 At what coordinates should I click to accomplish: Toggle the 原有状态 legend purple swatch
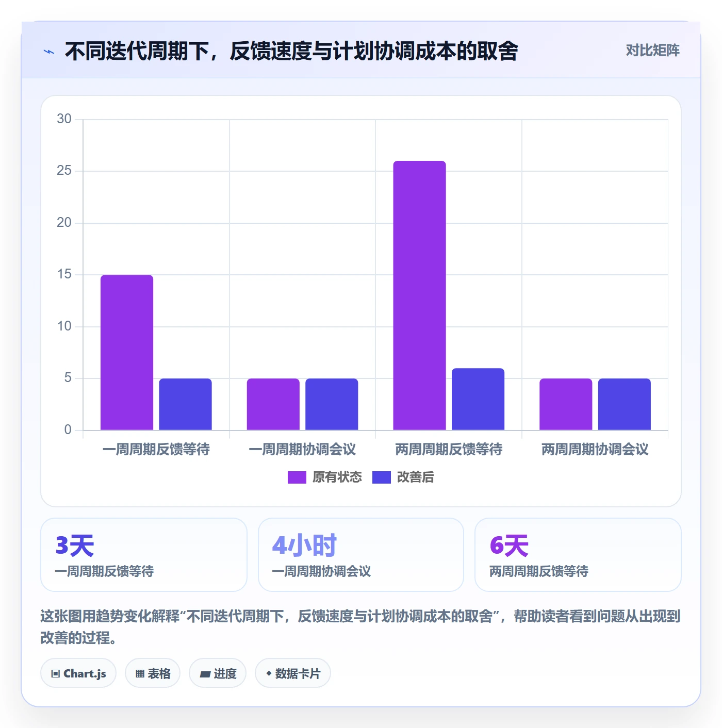click(297, 477)
